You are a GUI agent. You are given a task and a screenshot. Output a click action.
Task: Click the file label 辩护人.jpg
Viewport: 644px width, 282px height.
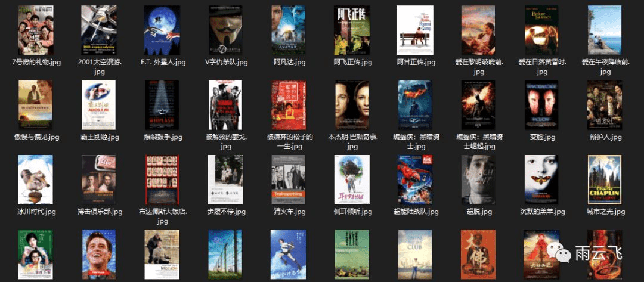click(x=605, y=137)
